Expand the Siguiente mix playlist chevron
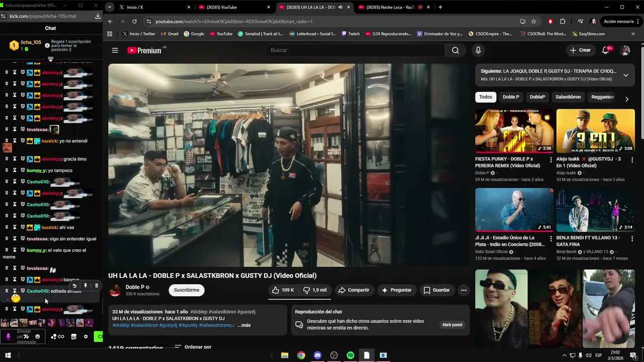 625,75
